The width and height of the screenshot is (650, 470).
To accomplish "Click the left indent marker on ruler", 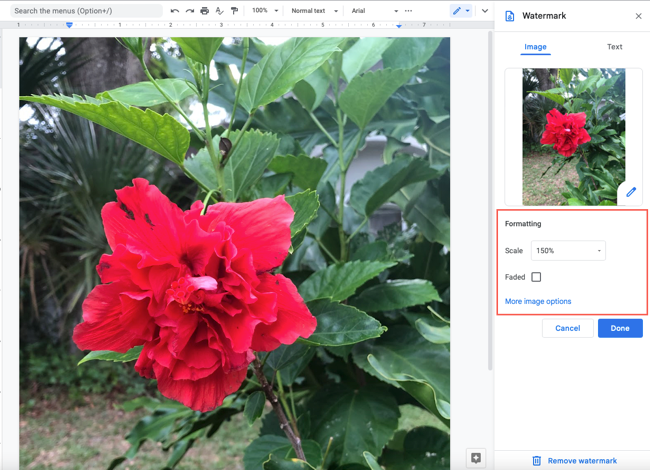I will pyautogui.click(x=69, y=25).
